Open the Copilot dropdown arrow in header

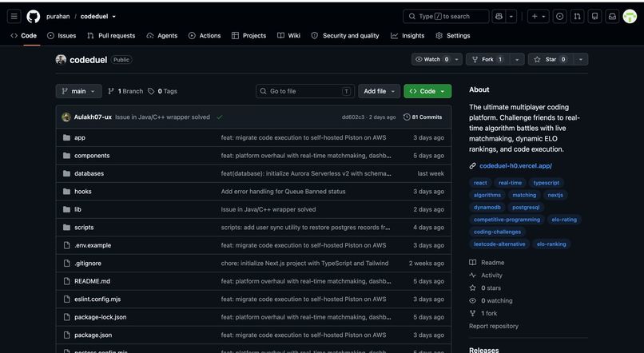(511, 17)
